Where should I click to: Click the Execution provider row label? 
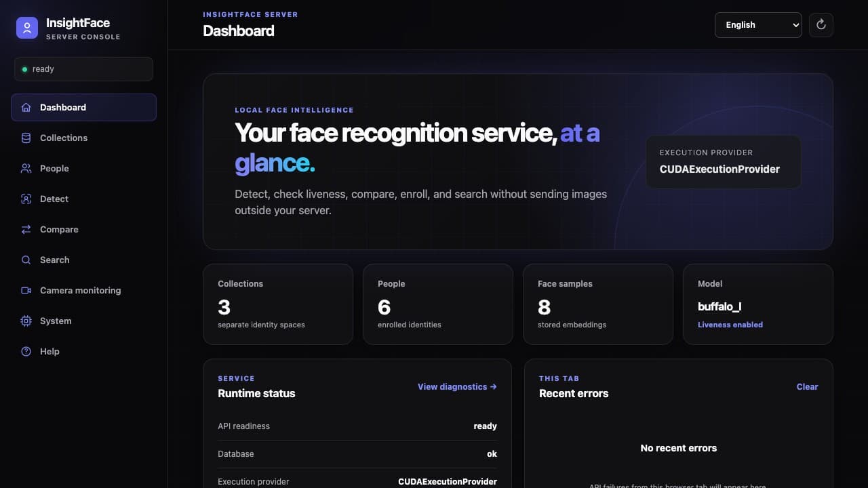click(x=254, y=482)
